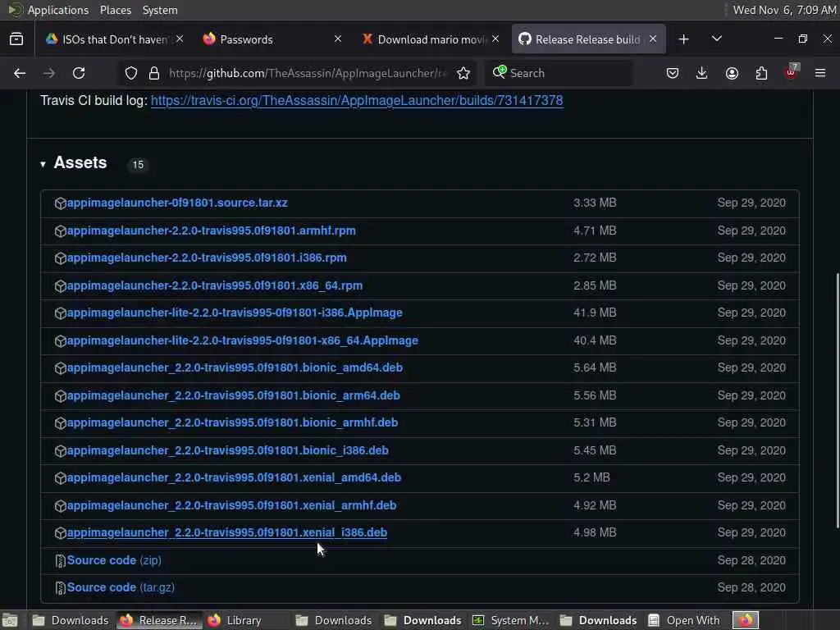Open the Applications menu

click(x=58, y=10)
